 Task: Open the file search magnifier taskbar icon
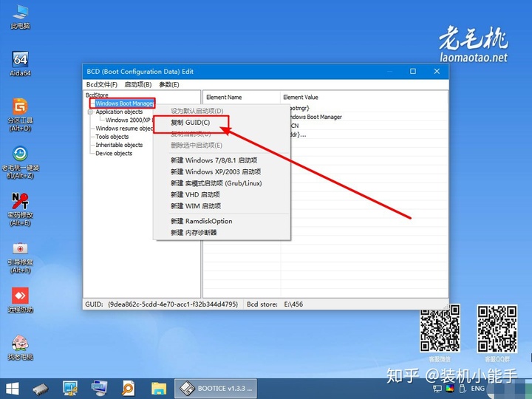[129, 389]
